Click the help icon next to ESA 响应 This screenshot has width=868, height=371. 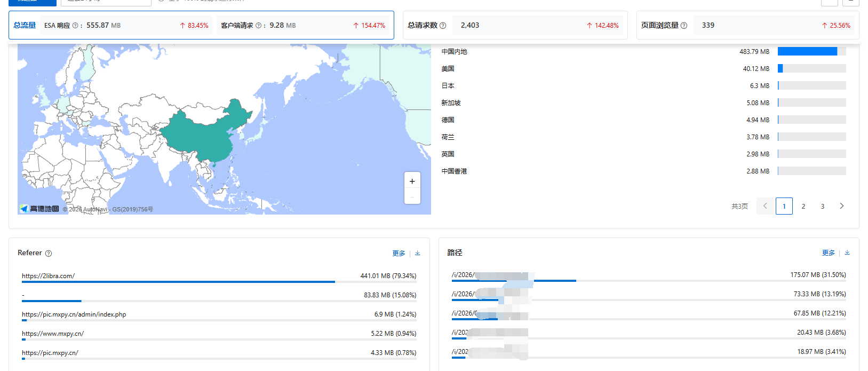(x=75, y=26)
